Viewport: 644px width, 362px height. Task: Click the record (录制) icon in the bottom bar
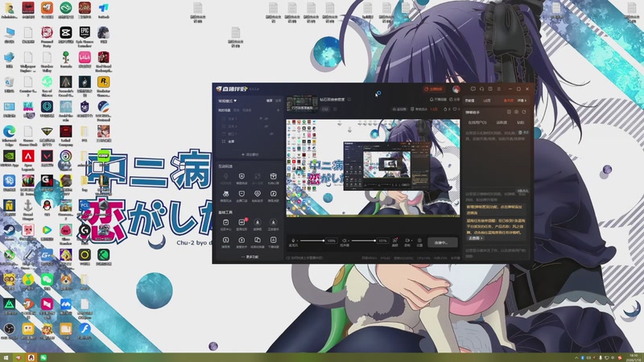[407, 241]
